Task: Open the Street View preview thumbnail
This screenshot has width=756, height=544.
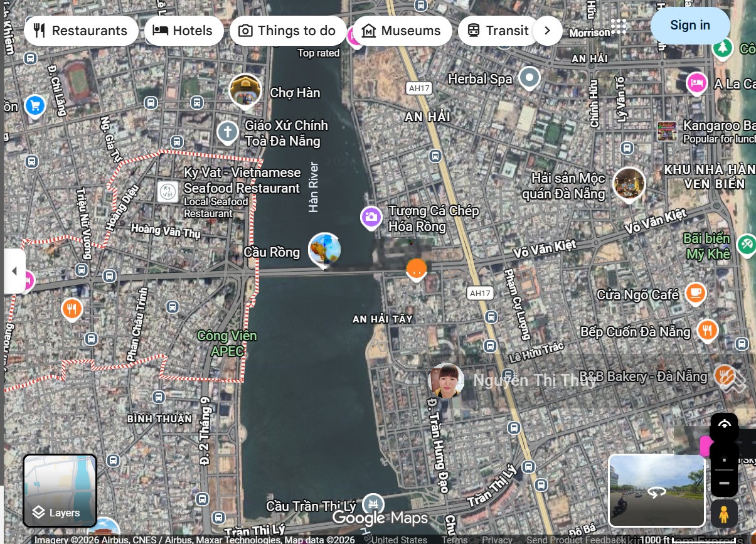Action: click(656, 491)
